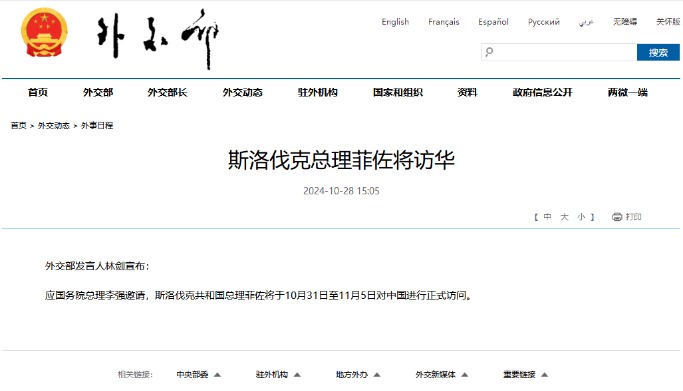Click the paragraph starting 应国务院总理李强邀请
Viewport: 683px width, 391px height.
[258, 296]
